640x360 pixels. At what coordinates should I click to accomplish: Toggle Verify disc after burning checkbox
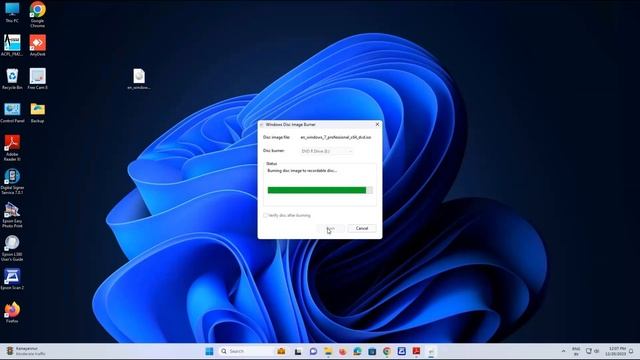[x=265, y=215]
